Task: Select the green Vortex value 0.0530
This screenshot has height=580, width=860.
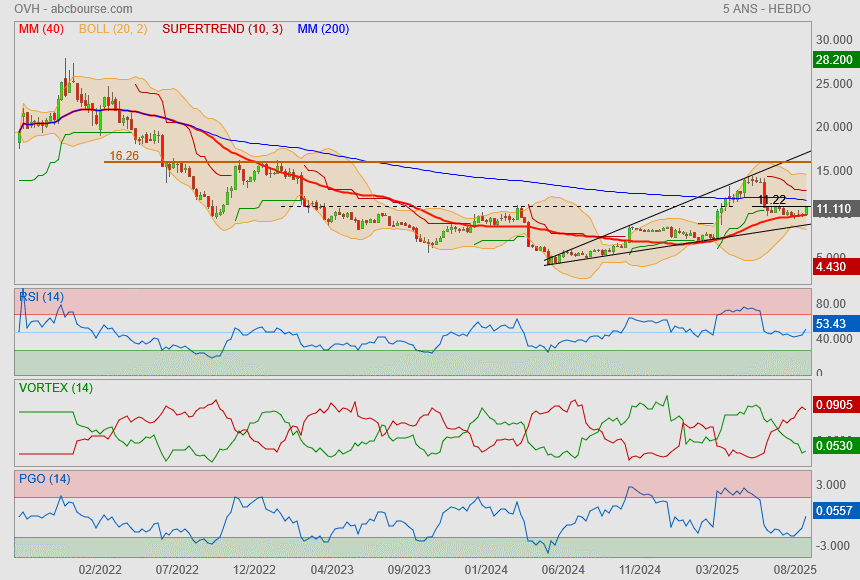Action: [834, 445]
